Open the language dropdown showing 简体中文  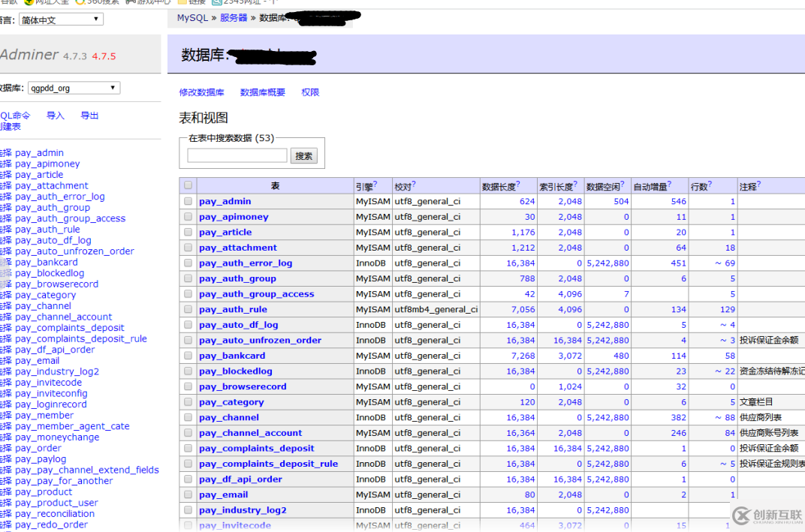[x=61, y=20]
